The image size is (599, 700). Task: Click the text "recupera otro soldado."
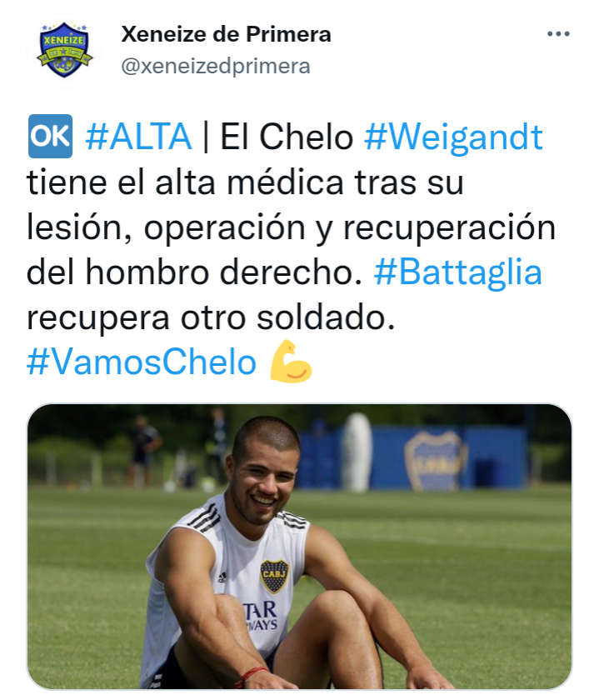[x=211, y=317]
